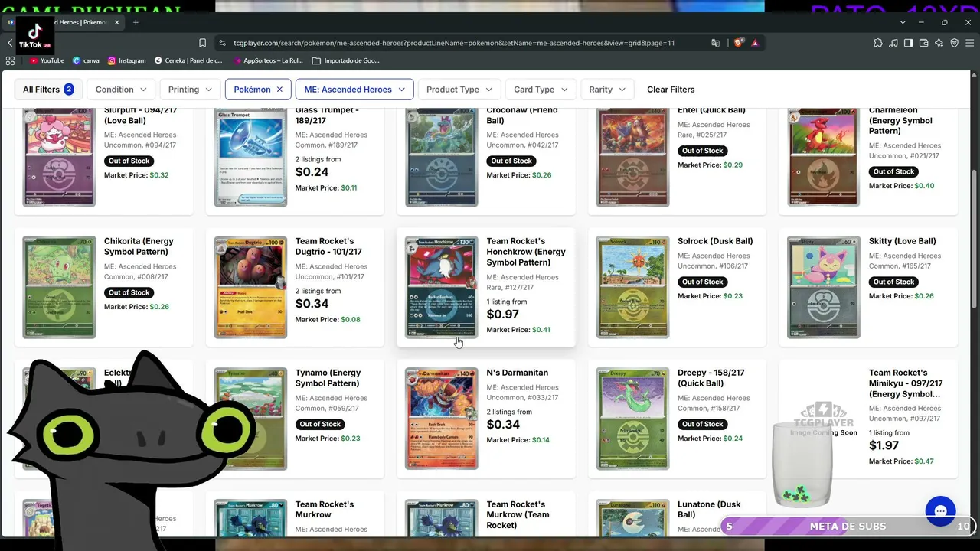
Task: Open the browser hamburger menu
Action: [969, 43]
